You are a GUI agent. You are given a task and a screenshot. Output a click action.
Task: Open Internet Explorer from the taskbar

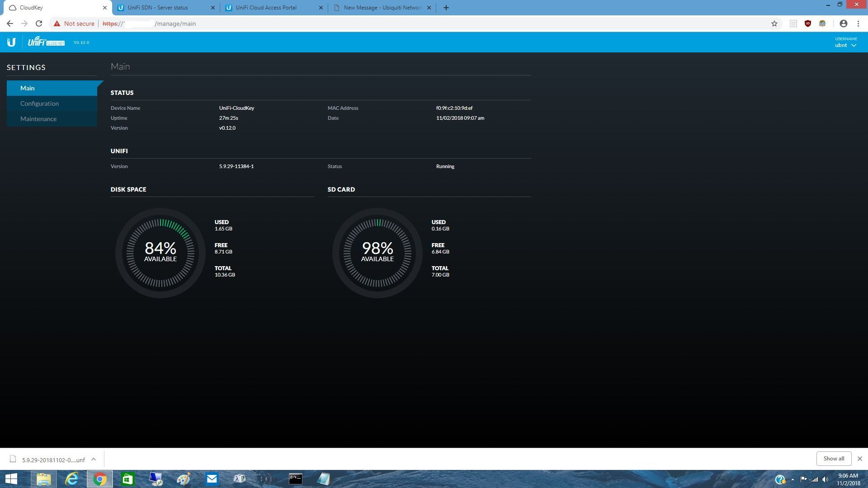click(x=72, y=479)
